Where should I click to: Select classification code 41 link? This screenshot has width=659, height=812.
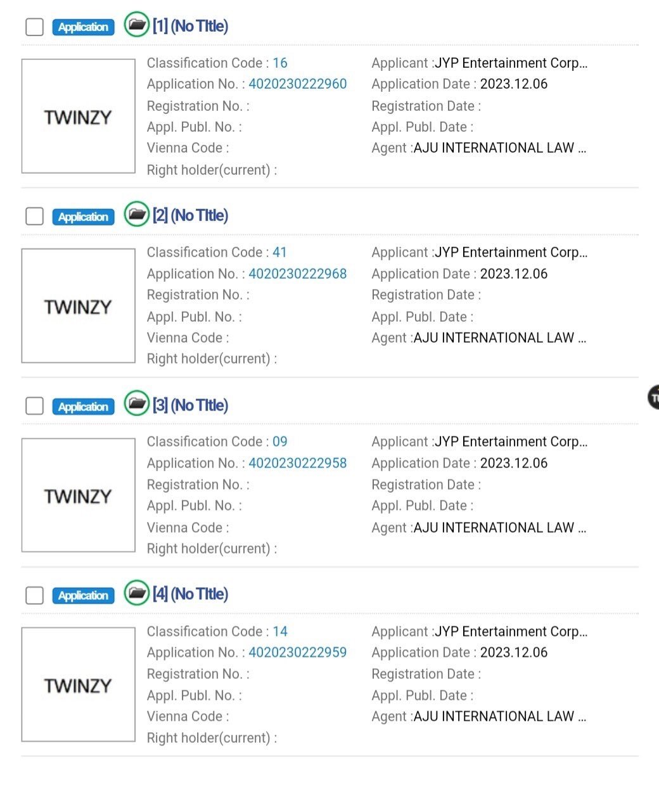click(x=281, y=252)
